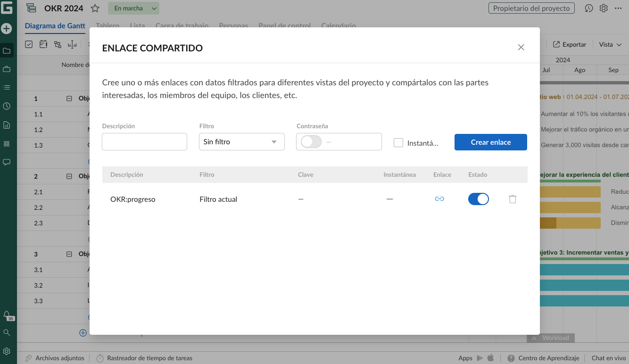Click the Sep month header in the timeline
Image resolution: width=629 pixels, height=364 pixels.
(613, 70)
